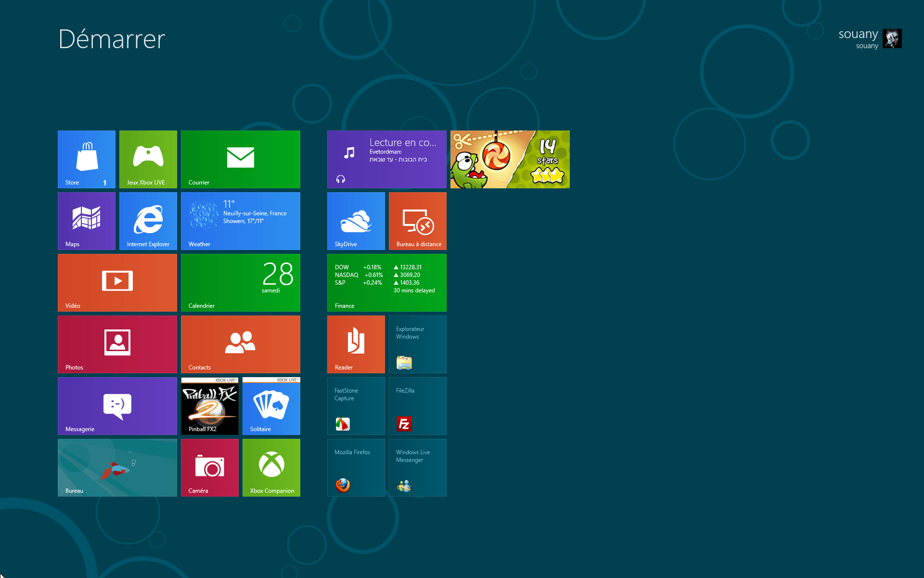Launch Pinball FX2 game tile
This screenshot has width=924, height=578.
tap(210, 406)
